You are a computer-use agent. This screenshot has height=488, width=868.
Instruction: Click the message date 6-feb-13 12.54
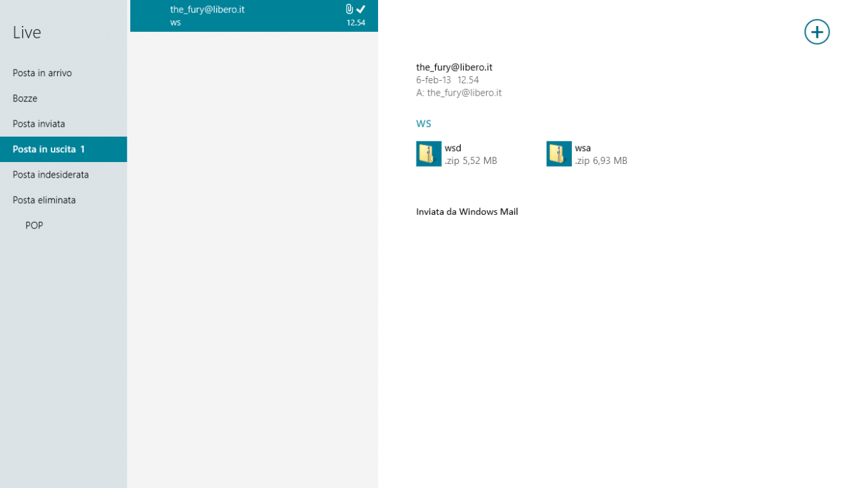point(448,80)
